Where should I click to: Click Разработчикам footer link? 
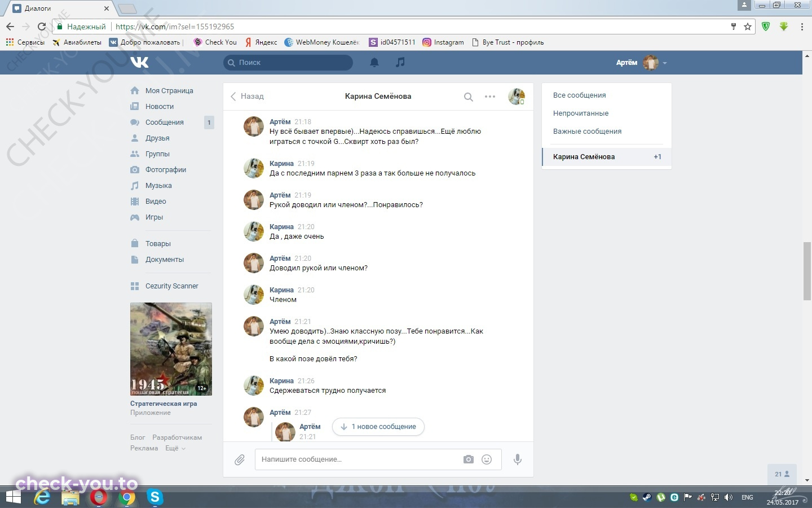(x=177, y=437)
